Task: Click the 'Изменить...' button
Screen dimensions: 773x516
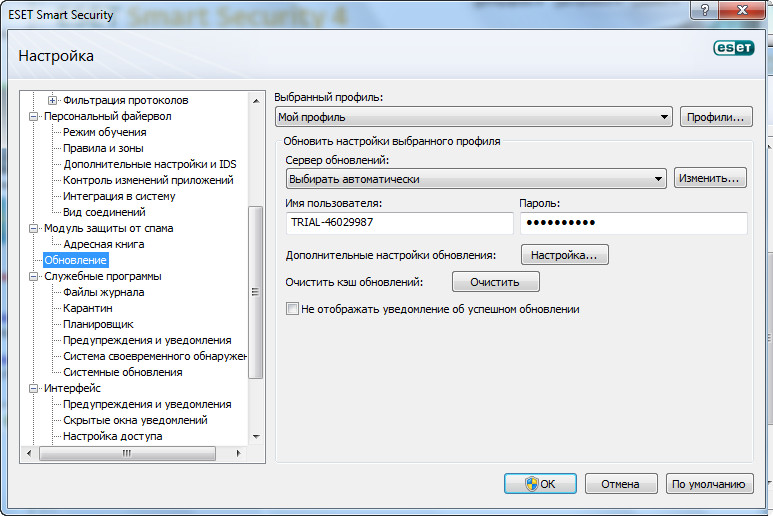Action: [710, 178]
